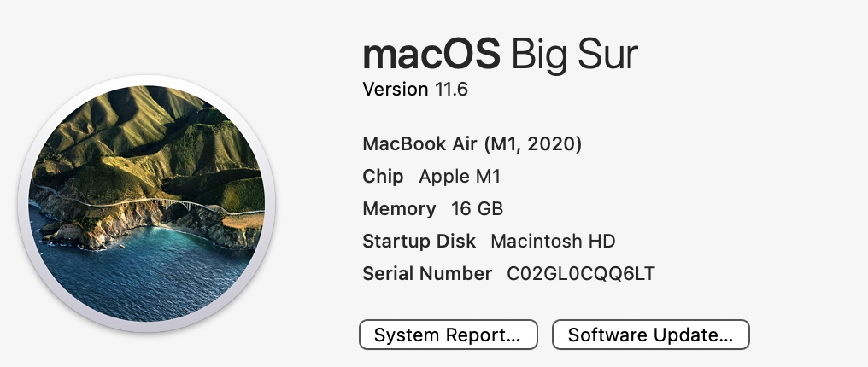Screen dimensions: 868x367
Task: Click the bold macOS title word
Action: click(x=431, y=54)
